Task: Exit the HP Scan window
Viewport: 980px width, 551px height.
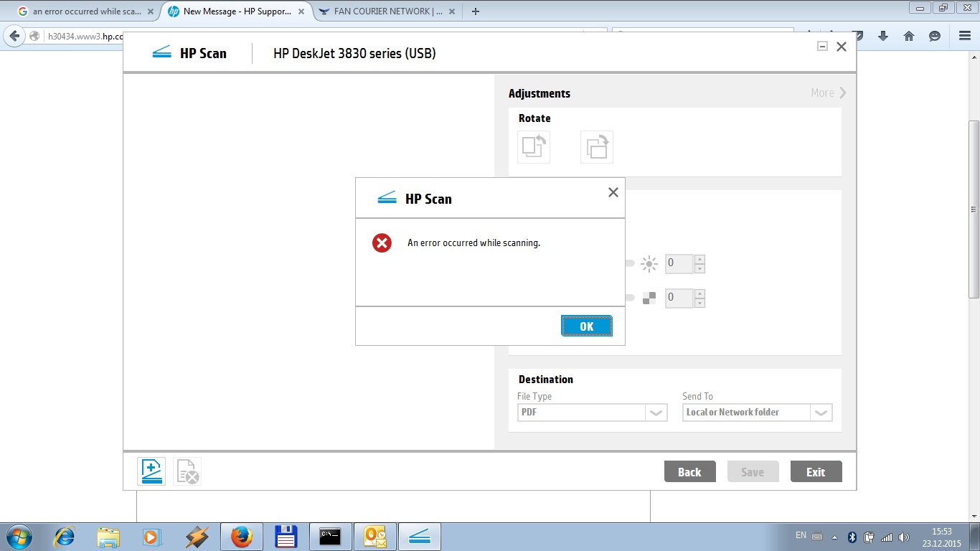Action: pos(816,471)
